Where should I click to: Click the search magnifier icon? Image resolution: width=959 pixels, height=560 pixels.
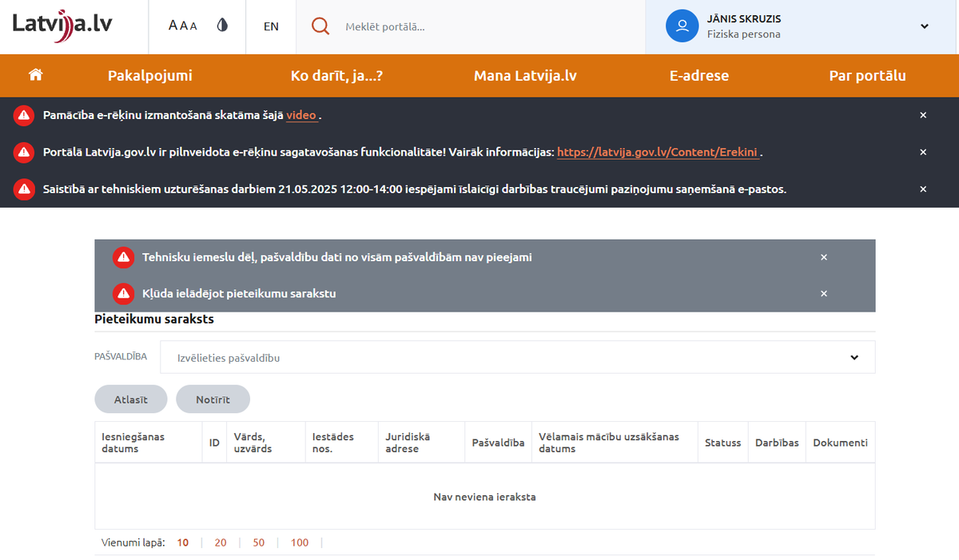tap(320, 26)
